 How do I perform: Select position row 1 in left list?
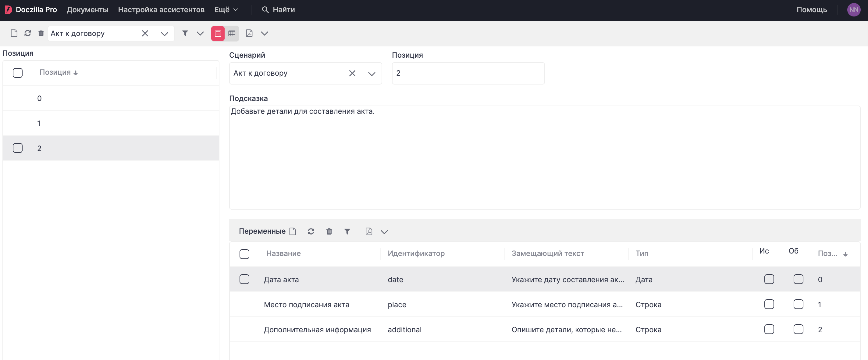coord(111,123)
